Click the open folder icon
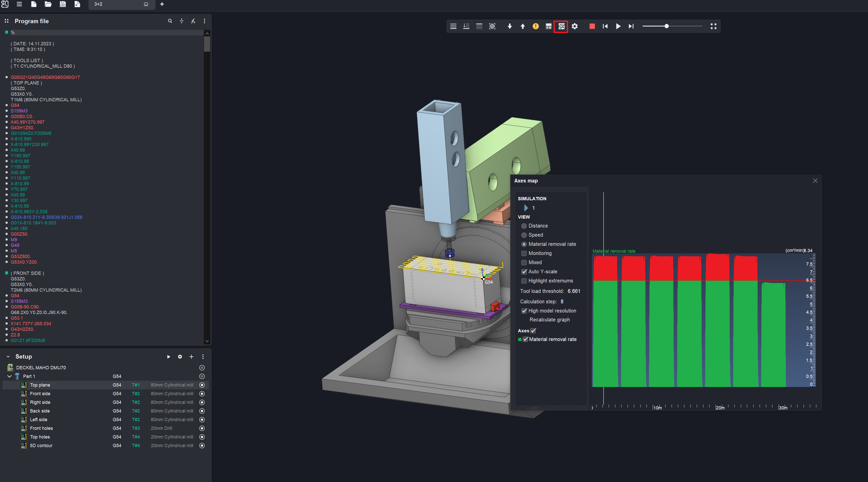Viewport: 868px width, 482px height. (x=48, y=4)
